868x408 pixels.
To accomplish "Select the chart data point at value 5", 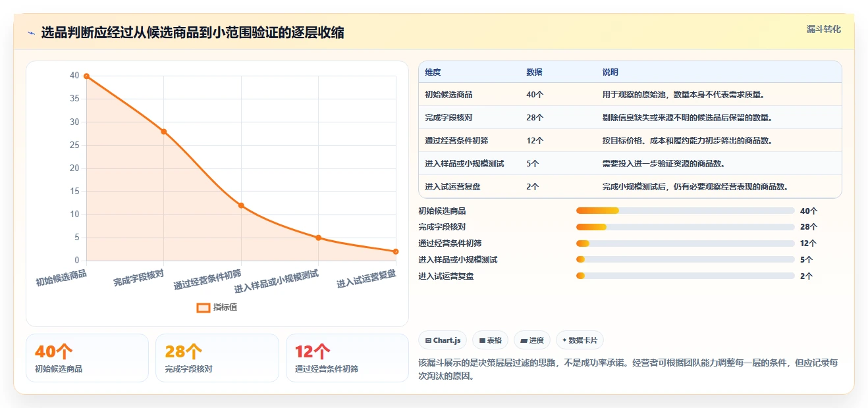I will pos(318,238).
